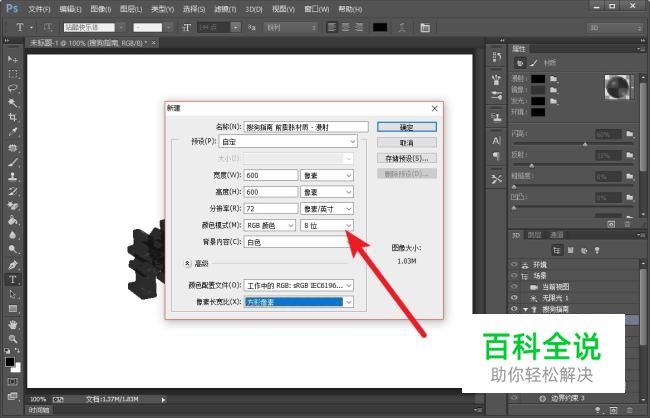Click the Create warped text icon

click(402, 27)
